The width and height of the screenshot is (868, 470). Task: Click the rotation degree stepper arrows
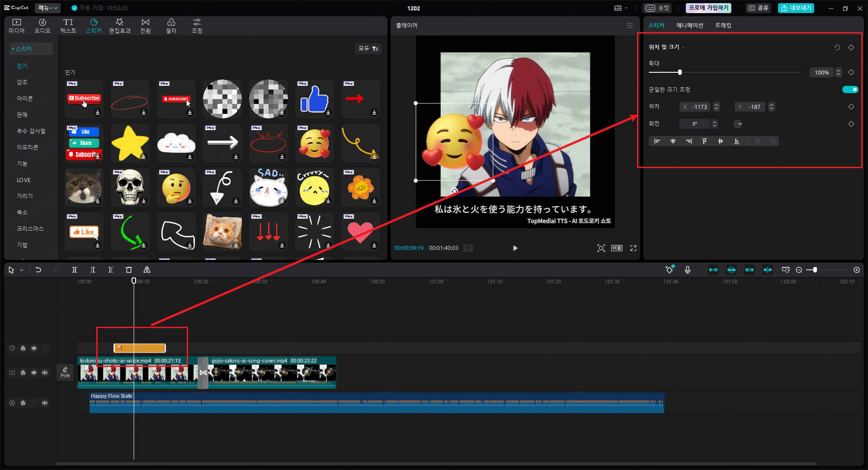(715, 124)
